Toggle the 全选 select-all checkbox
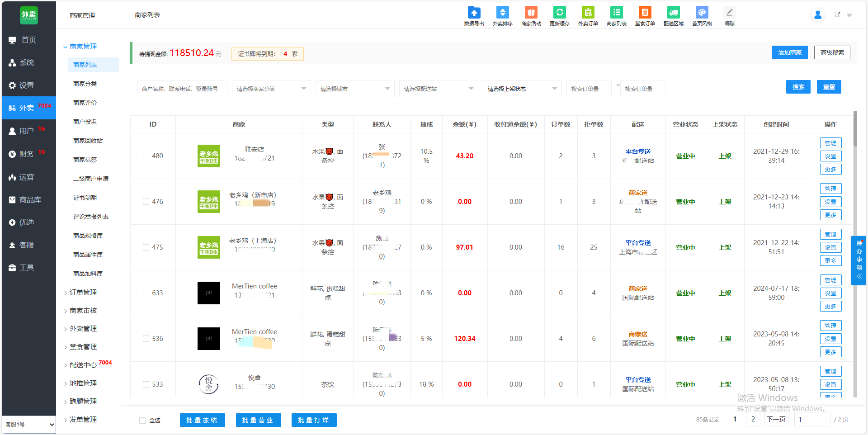The height and width of the screenshot is (435, 868). coord(142,421)
